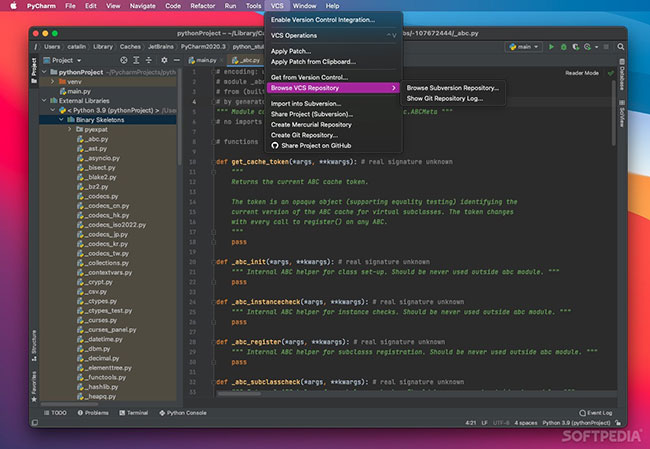Click Expand All icon in Project panel

pos(136,60)
